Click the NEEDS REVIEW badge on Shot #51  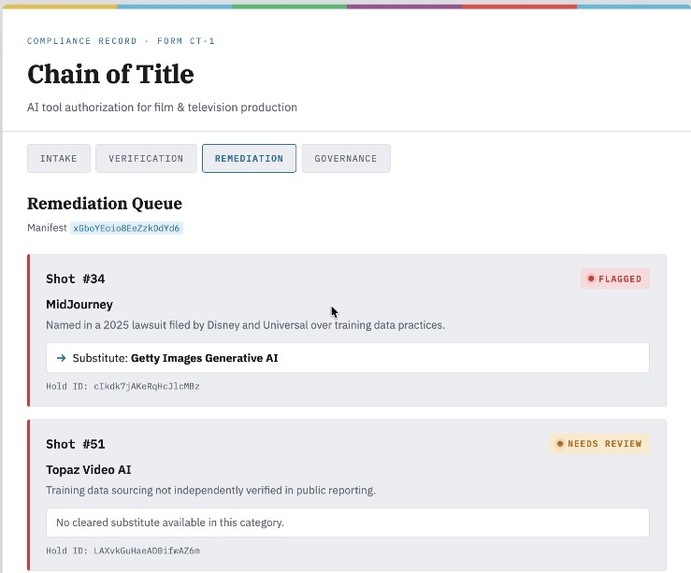(x=599, y=443)
